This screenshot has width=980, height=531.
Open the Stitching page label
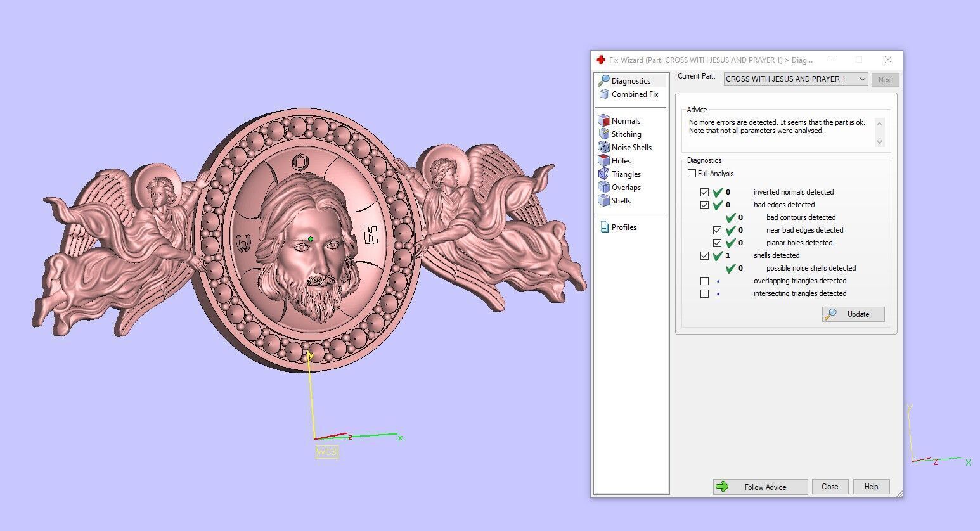tap(626, 134)
